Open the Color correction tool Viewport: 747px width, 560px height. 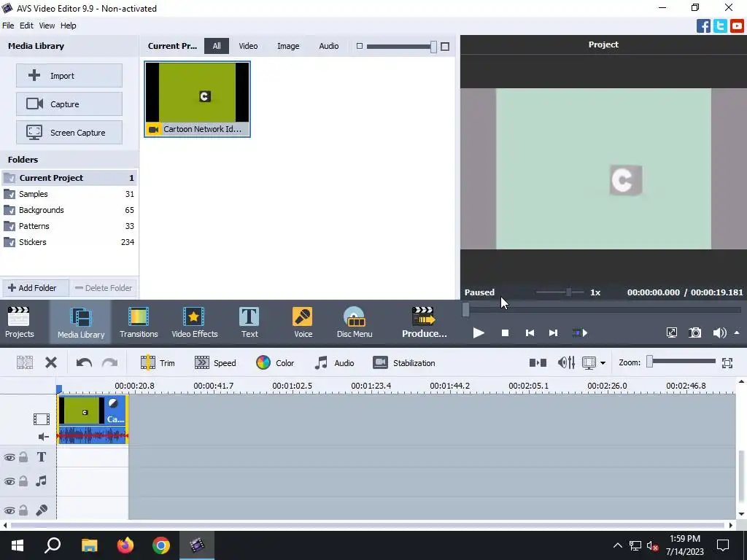coord(275,363)
